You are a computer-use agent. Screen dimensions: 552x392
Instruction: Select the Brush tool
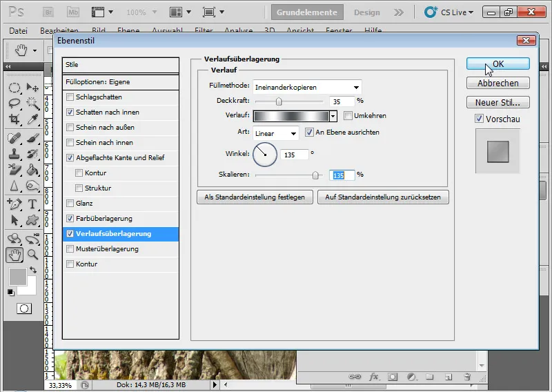click(32, 138)
